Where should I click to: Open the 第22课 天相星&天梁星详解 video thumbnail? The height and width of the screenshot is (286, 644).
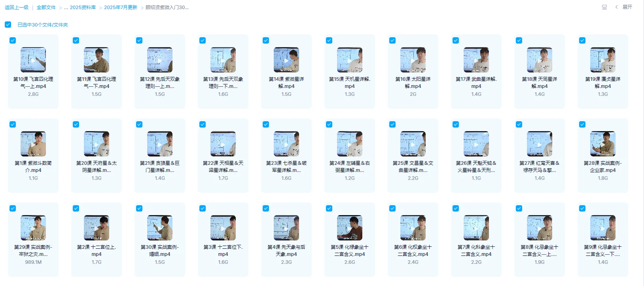223,144
